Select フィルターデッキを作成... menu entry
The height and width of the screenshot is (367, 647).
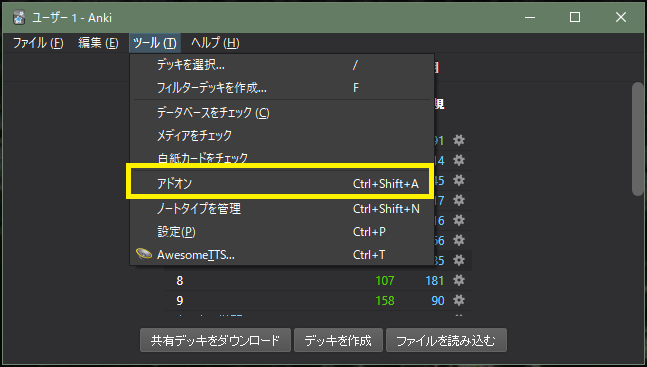click(282, 88)
